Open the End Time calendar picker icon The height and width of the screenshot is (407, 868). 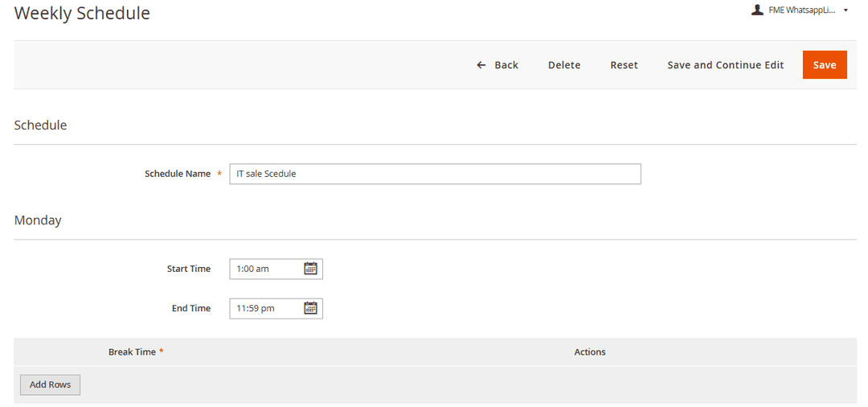(x=310, y=308)
